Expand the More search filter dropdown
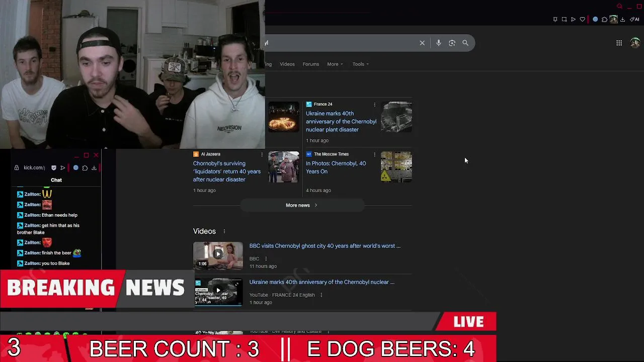 335,64
